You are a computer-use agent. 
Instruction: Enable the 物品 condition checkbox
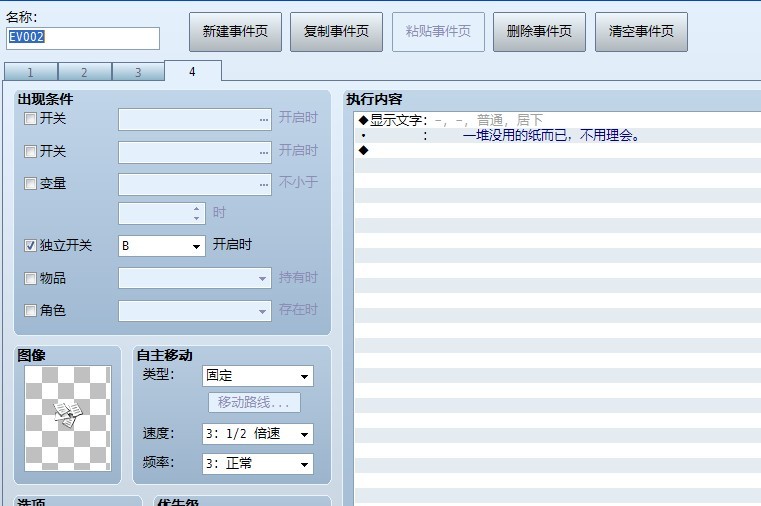point(31,278)
